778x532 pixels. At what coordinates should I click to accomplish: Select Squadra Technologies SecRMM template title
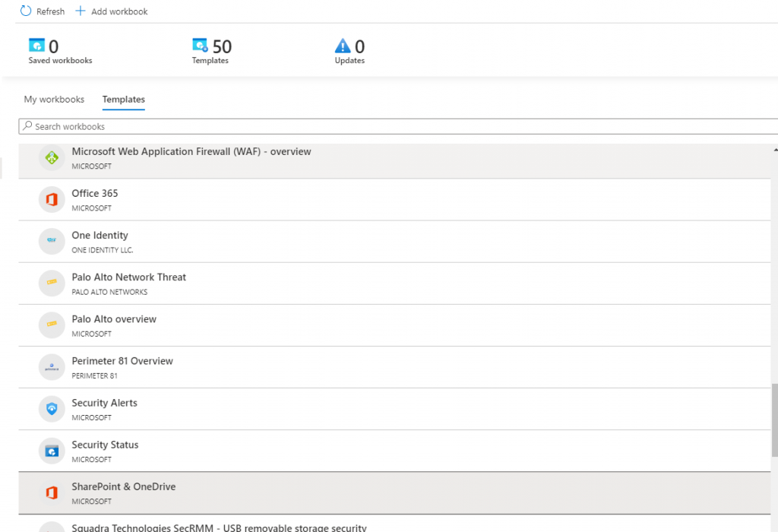coord(220,527)
